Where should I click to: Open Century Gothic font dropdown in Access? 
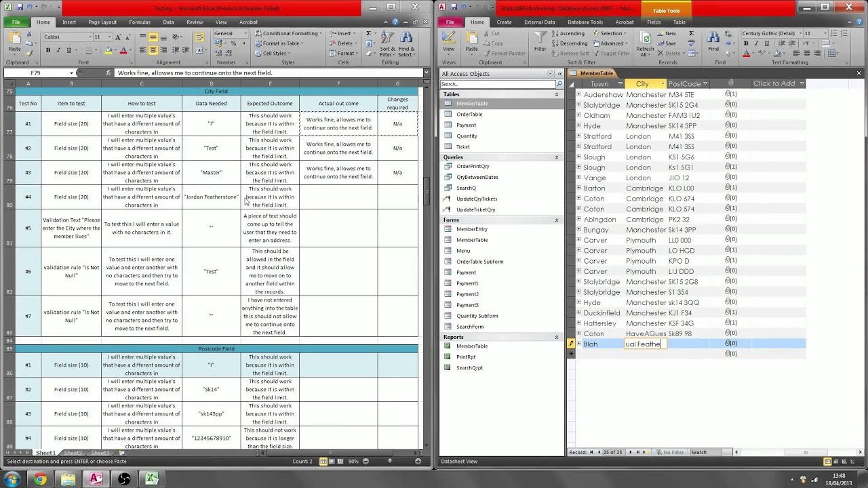(799, 33)
